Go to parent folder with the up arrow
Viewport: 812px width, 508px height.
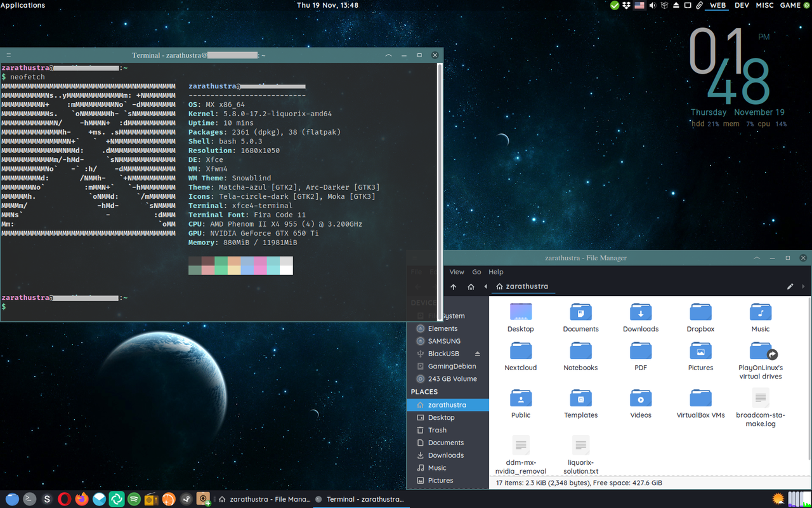[x=454, y=286]
